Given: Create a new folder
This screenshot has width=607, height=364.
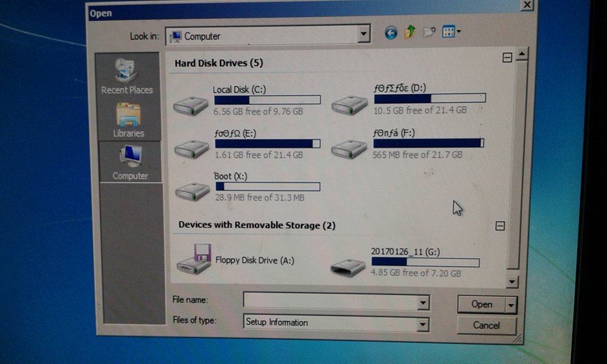Looking at the screenshot, I should pyautogui.click(x=429, y=32).
